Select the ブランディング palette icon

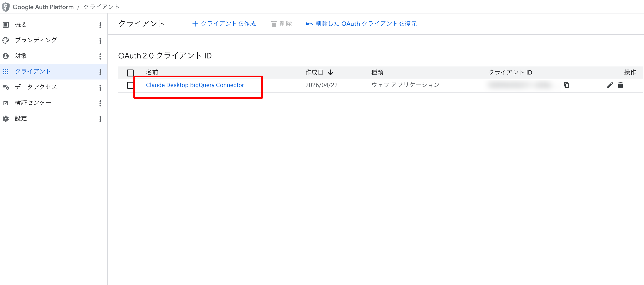5,40
